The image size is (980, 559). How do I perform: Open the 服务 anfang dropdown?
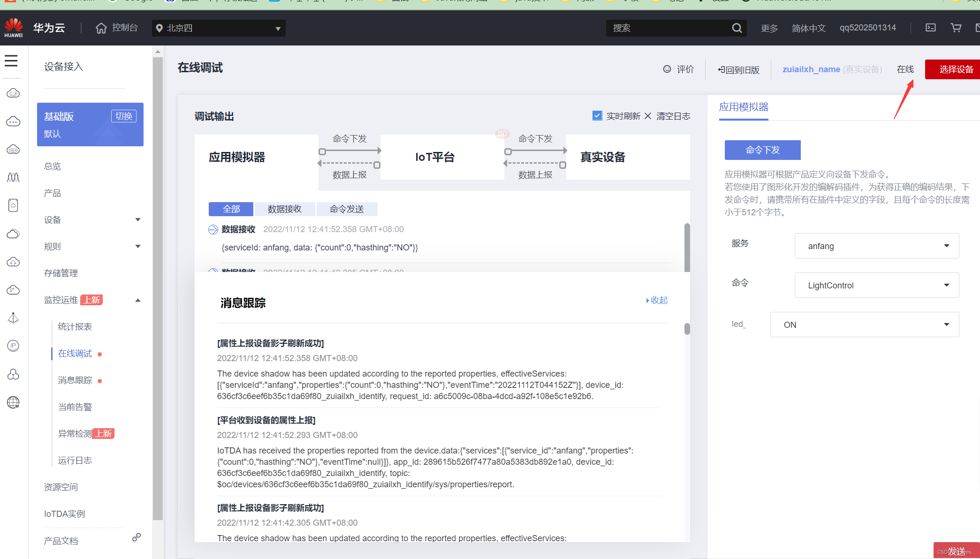point(876,246)
